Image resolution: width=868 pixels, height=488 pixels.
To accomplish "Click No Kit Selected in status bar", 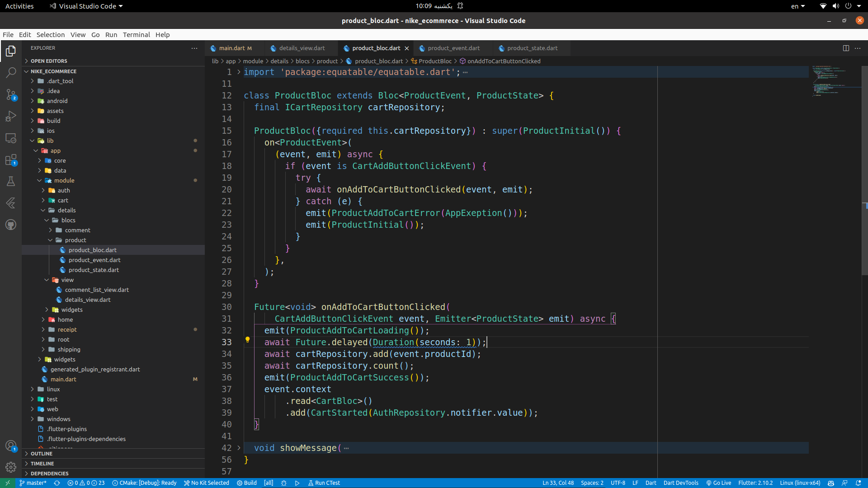I will click(207, 483).
